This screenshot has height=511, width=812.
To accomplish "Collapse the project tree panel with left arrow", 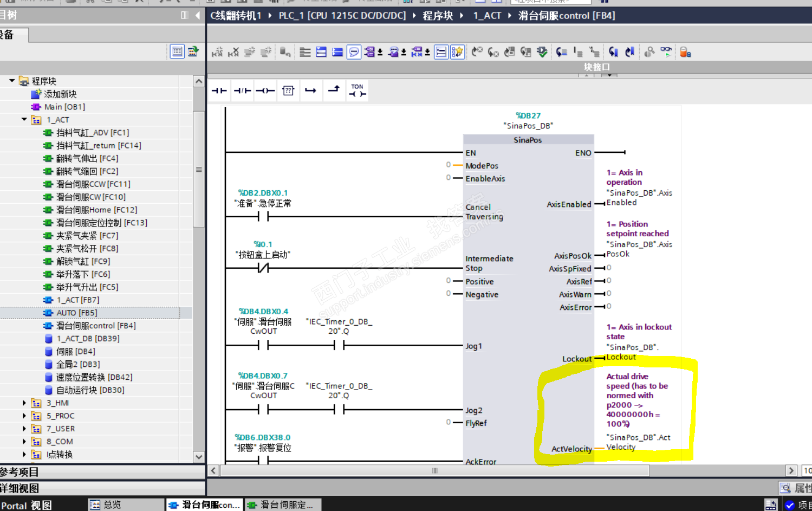I will click(x=197, y=15).
